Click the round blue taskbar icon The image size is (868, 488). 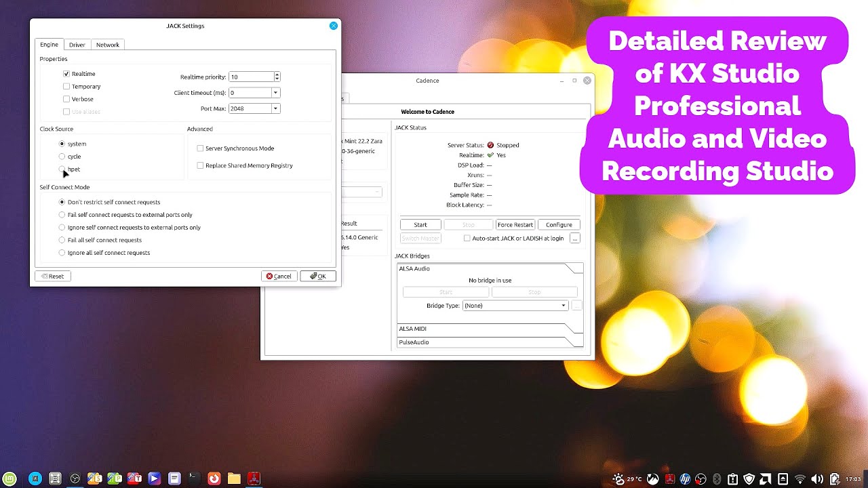click(35, 479)
